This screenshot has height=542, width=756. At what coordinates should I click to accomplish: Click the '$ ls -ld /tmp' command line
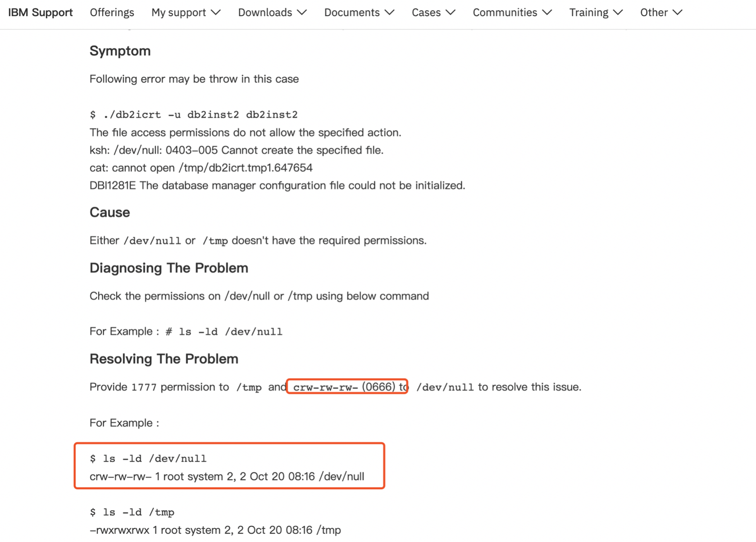pyautogui.click(x=132, y=512)
